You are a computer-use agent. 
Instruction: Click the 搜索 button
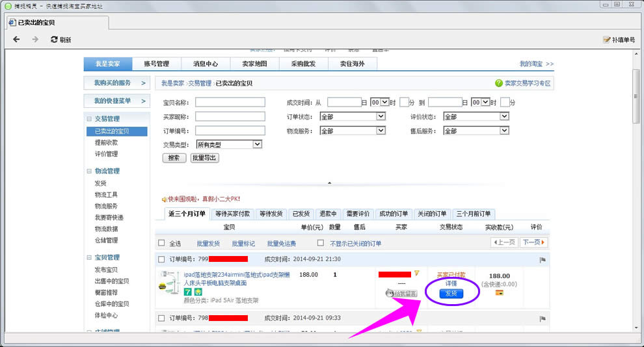[x=174, y=158]
